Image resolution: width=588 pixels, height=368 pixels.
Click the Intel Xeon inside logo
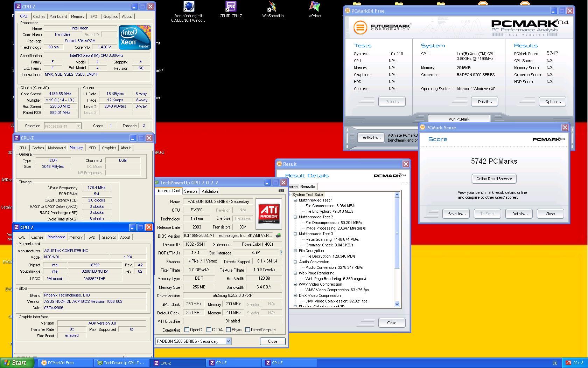(x=135, y=37)
